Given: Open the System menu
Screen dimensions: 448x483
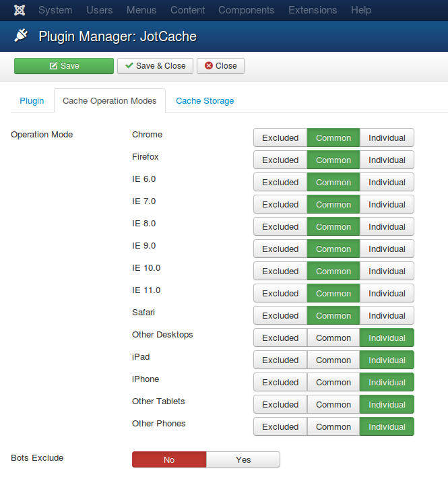Looking at the screenshot, I should tap(55, 10).
